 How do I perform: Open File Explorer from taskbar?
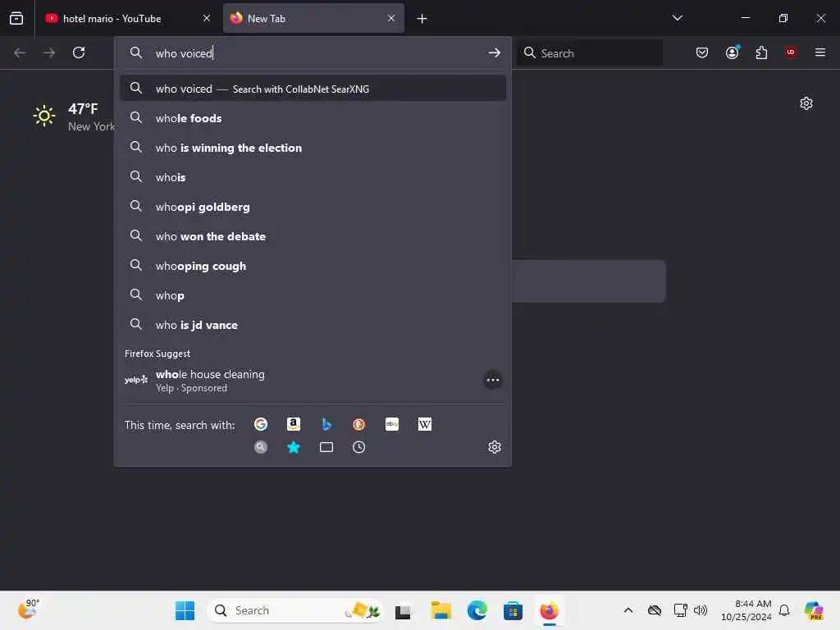(x=441, y=610)
